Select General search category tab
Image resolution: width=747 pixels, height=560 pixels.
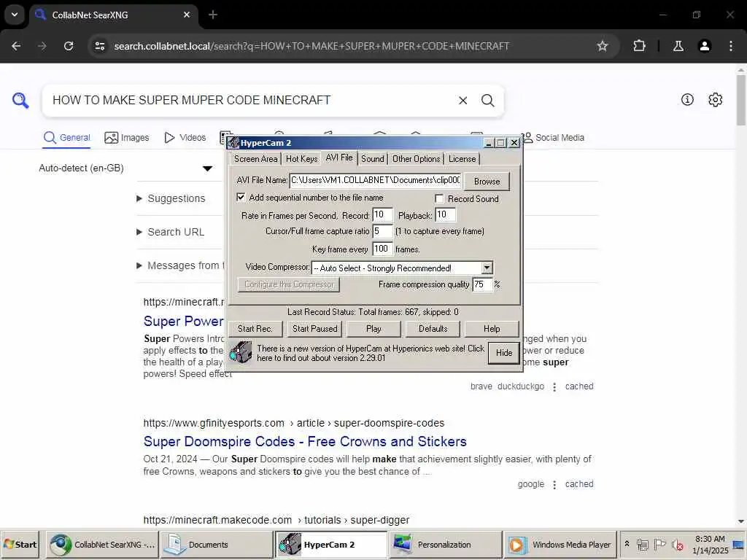[x=66, y=138]
